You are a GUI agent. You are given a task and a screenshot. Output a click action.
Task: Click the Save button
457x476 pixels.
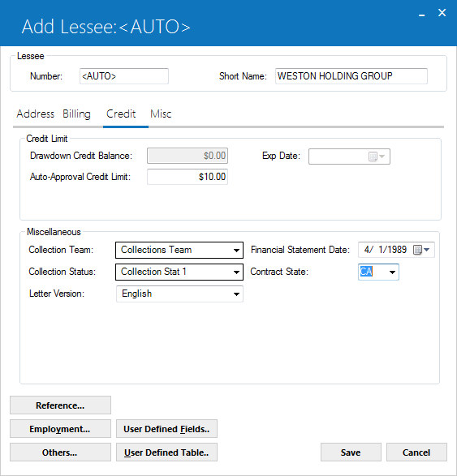click(x=351, y=452)
